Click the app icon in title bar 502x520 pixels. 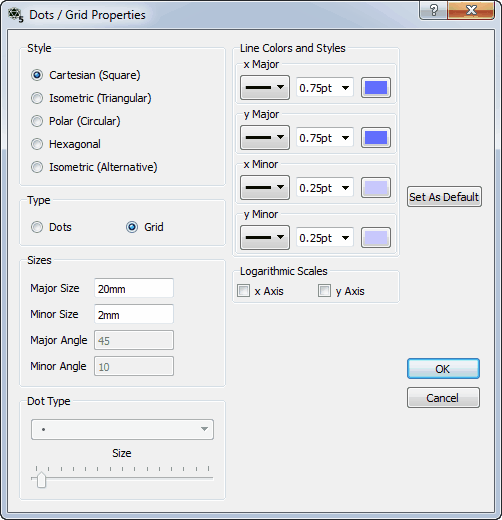pos(16,15)
